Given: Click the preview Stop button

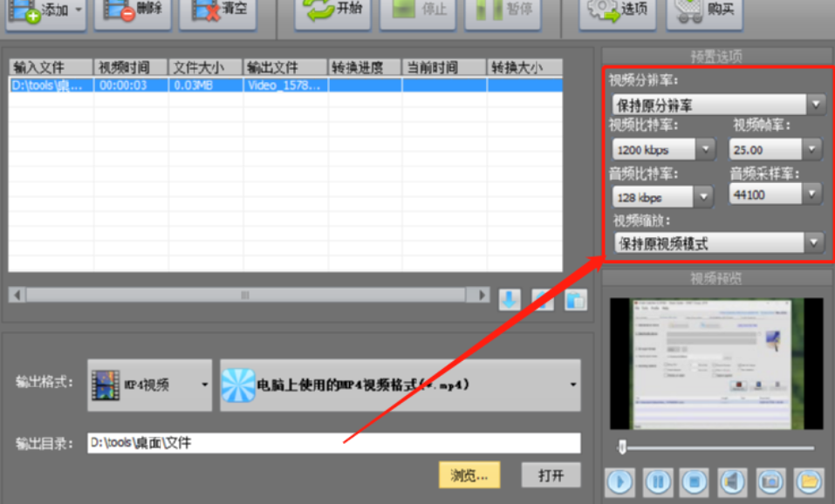Looking at the screenshot, I should (x=695, y=482).
